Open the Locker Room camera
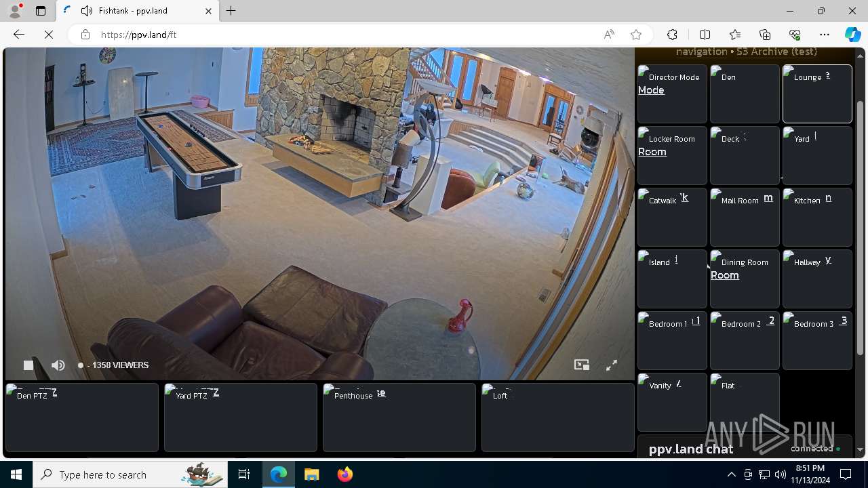The image size is (868, 488). (672, 156)
